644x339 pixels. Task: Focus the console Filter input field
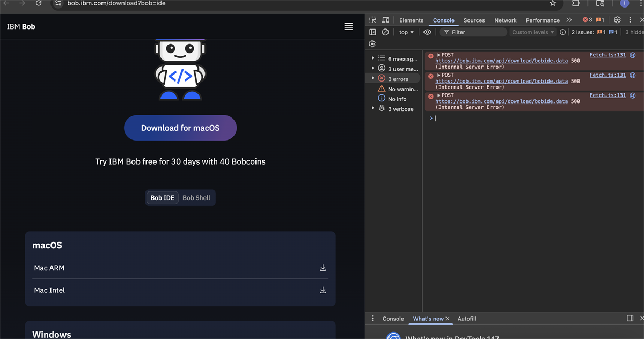tap(473, 32)
